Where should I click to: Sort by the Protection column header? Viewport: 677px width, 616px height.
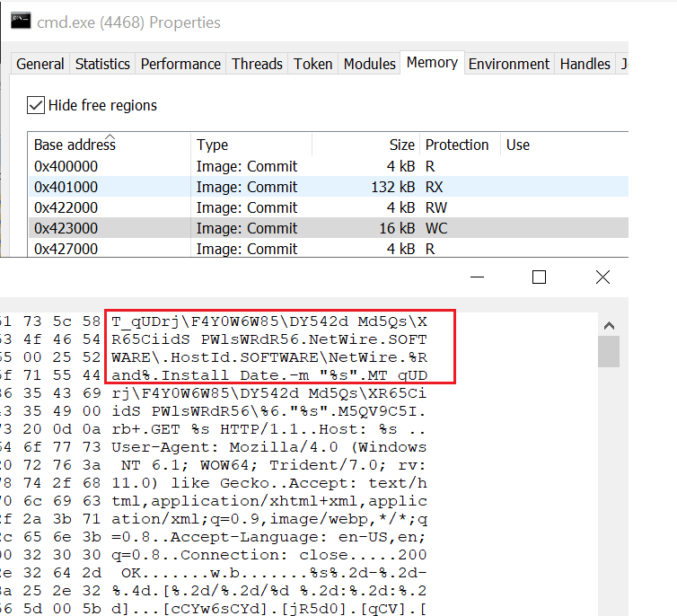click(460, 145)
